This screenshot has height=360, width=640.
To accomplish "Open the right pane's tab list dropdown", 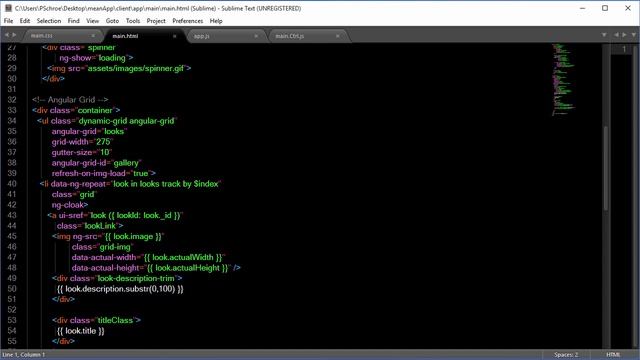I will point(634,35).
